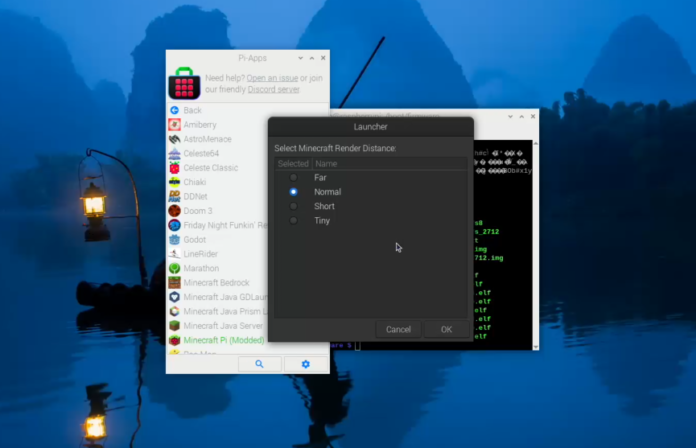The image size is (696, 448).
Task: Pick the Short render distance radio
Action: (293, 206)
